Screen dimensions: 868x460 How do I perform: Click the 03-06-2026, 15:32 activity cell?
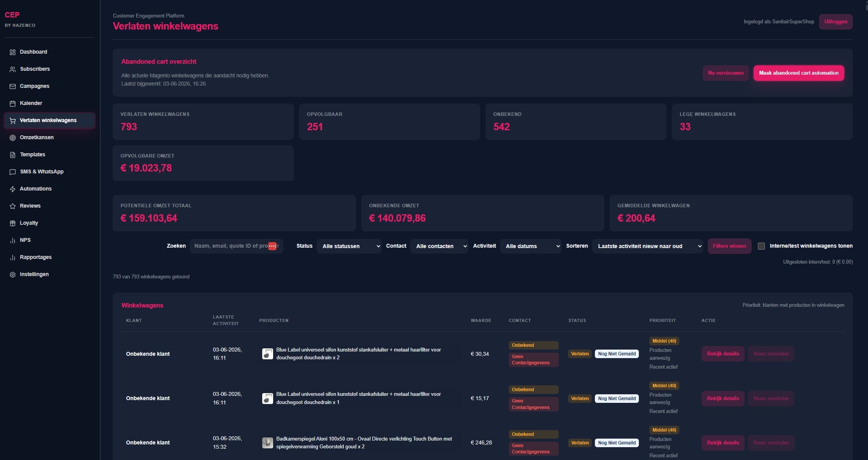(227, 443)
